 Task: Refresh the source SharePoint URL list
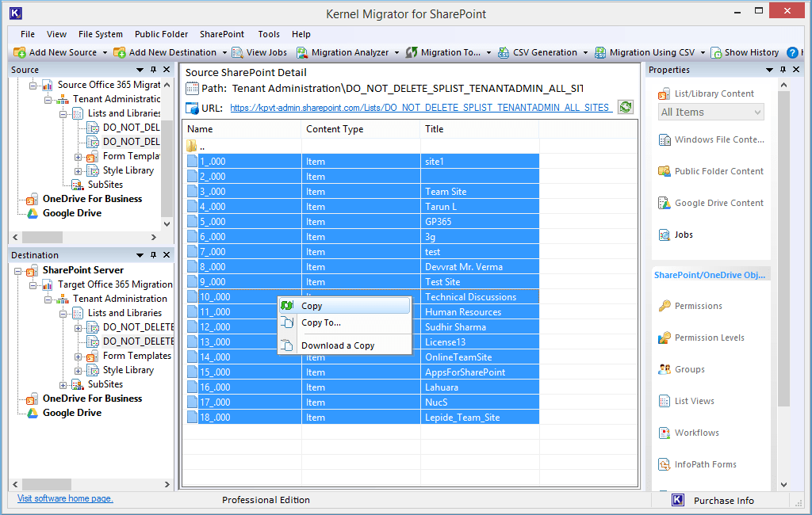[x=626, y=107]
